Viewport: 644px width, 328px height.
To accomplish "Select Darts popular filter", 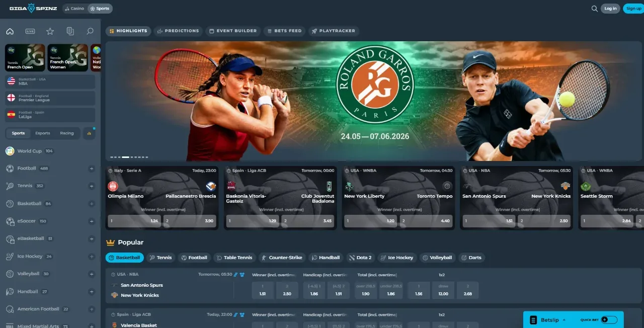I will pyautogui.click(x=471, y=258).
